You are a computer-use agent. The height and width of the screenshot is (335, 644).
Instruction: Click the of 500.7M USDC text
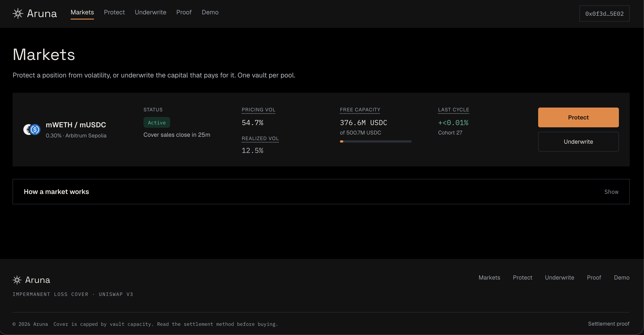pyautogui.click(x=360, y=133)
